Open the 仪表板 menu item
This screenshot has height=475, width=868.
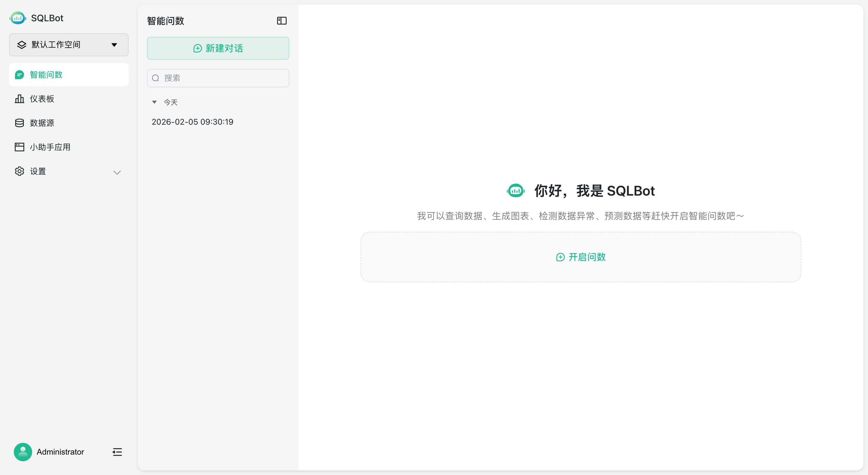[x=42, y=99]
